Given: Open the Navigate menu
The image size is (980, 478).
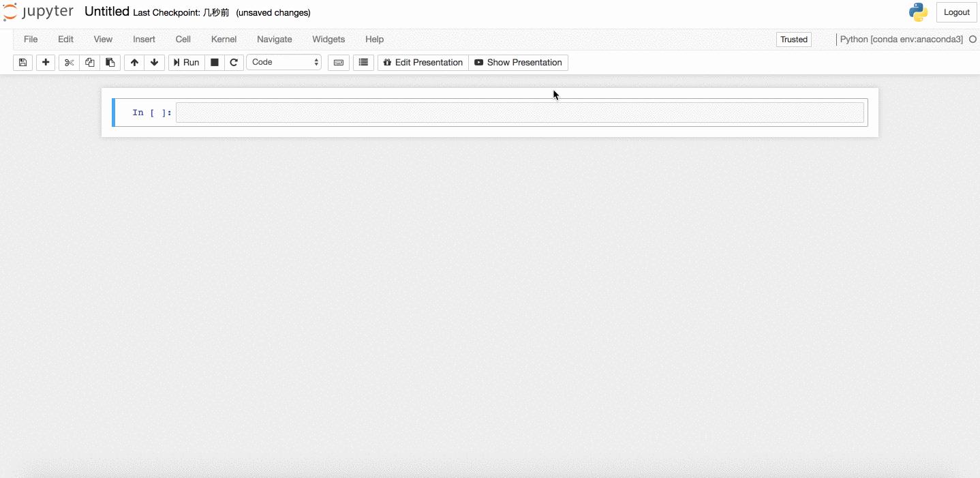Looking at the screenshot, I should 274,39.
